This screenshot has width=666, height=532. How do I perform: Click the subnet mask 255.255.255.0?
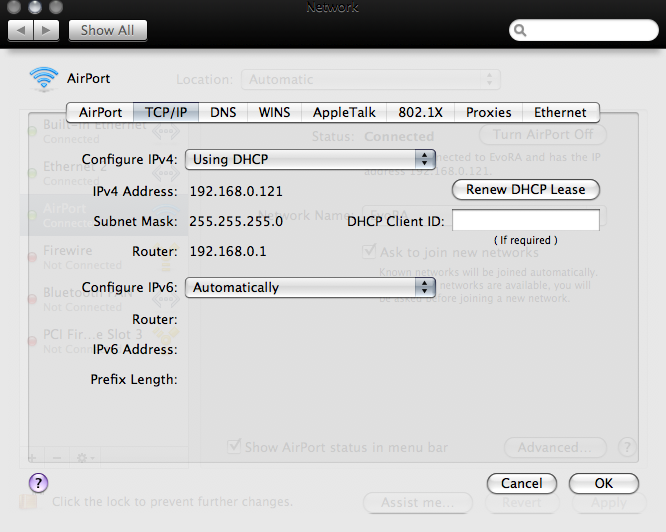tap(236, 222)
